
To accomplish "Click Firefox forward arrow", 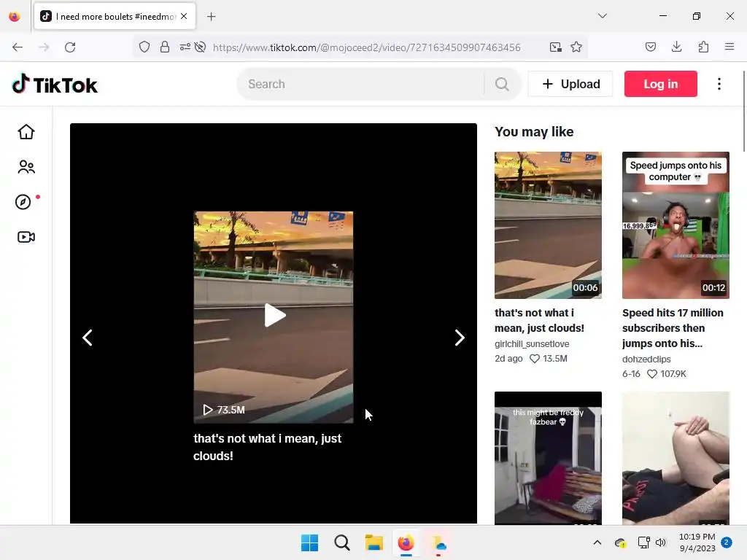I will pos(44,47).
